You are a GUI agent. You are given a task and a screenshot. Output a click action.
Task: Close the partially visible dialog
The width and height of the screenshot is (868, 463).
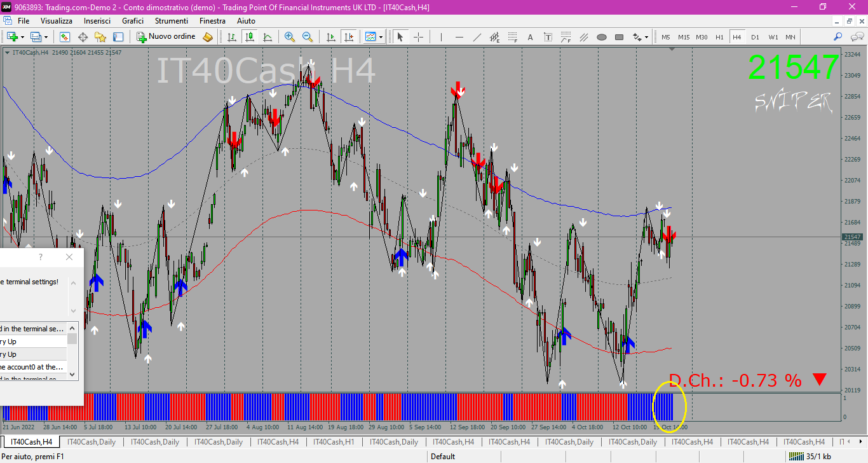tap(69, 257)
